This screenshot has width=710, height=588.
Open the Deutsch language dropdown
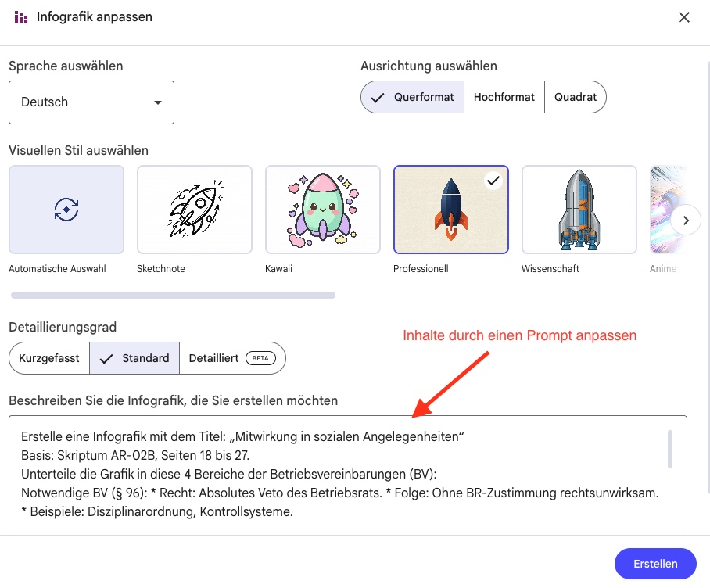(91, 102)
